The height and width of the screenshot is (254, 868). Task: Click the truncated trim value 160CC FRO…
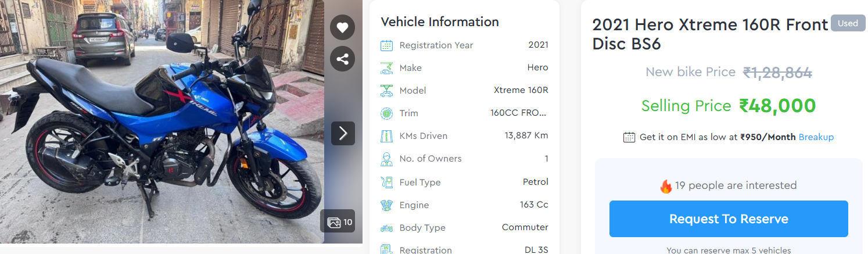click(519, 113)
